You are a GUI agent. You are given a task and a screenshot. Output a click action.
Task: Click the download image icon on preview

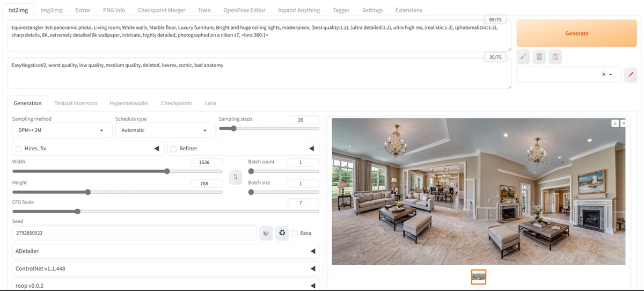(615, 123)
